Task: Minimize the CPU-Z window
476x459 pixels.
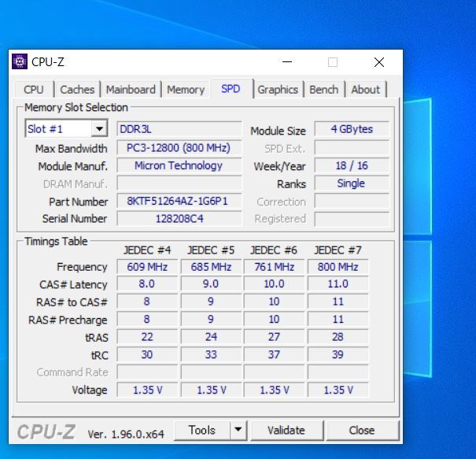Action: point(287,62)
